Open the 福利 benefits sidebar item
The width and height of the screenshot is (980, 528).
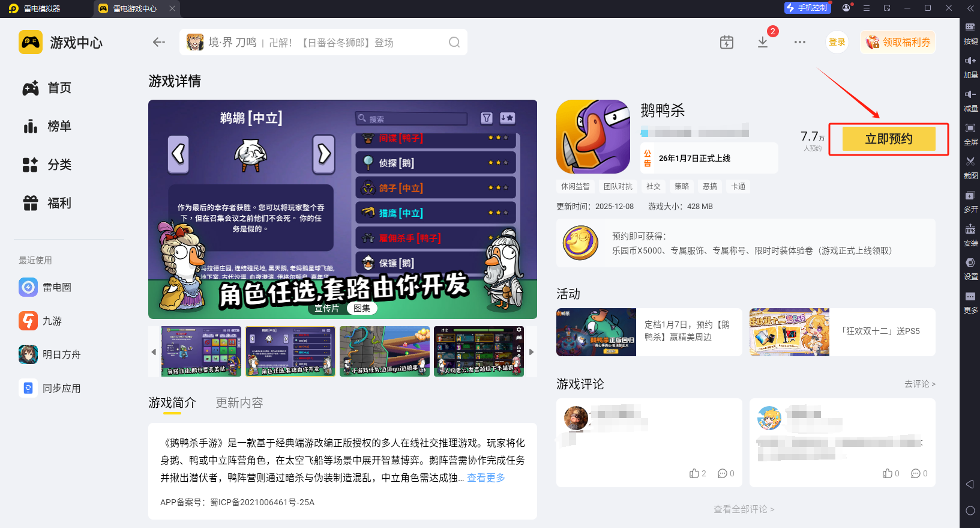pos(47,204)
